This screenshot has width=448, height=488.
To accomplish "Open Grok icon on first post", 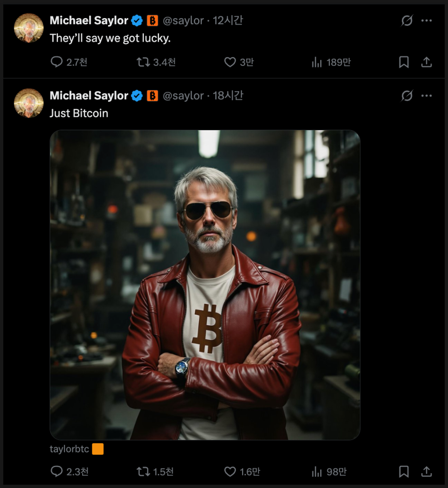I will (x=407, y=21).
